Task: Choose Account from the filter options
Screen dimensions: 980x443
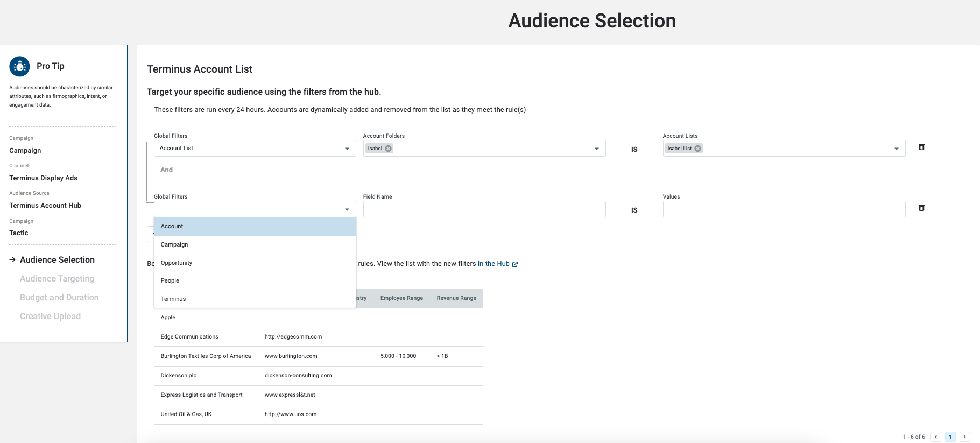Action: pos(255,227)
